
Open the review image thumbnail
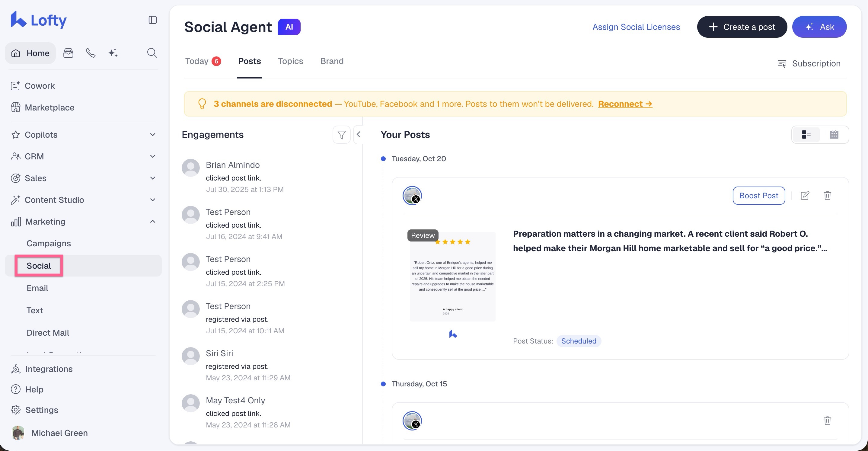452,277
